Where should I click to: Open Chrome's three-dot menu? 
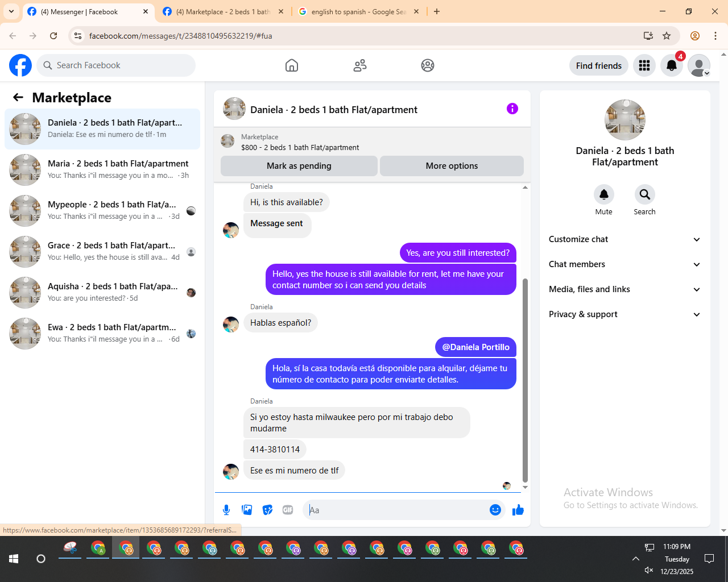[715, 36]
